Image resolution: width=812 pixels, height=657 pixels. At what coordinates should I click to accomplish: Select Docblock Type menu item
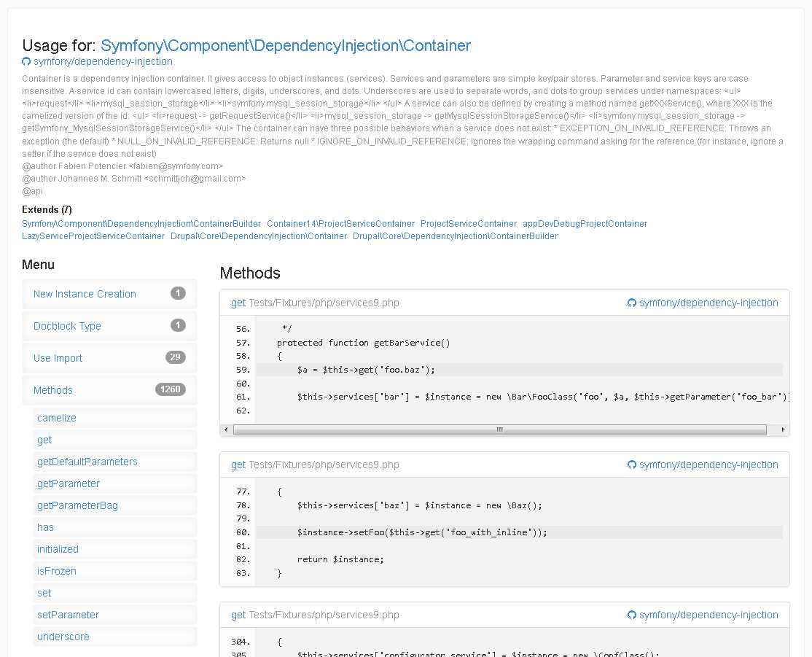109,326
